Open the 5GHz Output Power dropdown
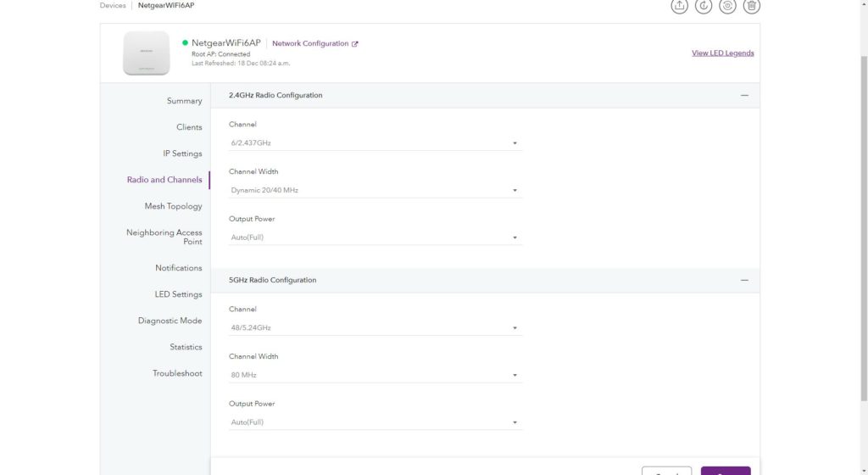The height and width of the screenshot is (475, 868). coord(375,422)
